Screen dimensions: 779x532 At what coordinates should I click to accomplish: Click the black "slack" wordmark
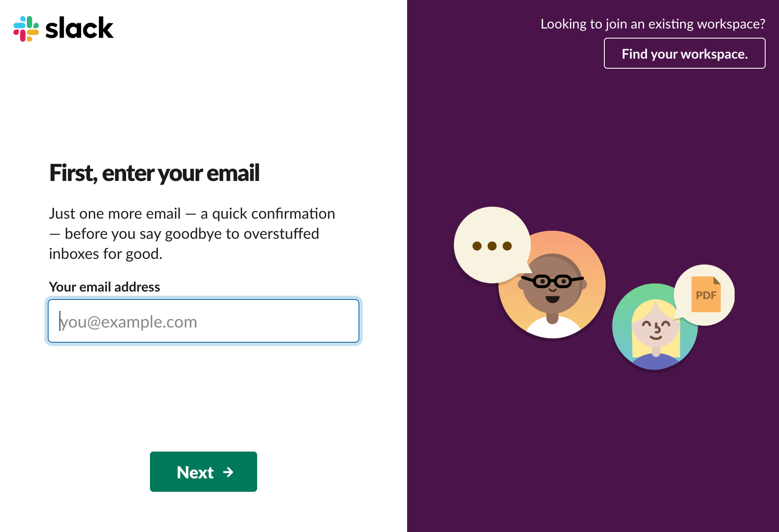click(79, 28)
